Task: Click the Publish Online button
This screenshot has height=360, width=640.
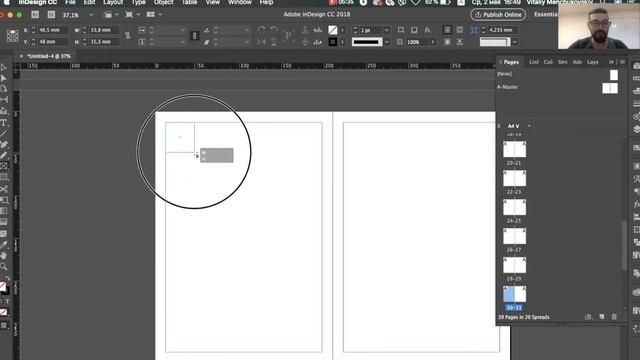Action: pyautogui.click(x=498, y=15)
